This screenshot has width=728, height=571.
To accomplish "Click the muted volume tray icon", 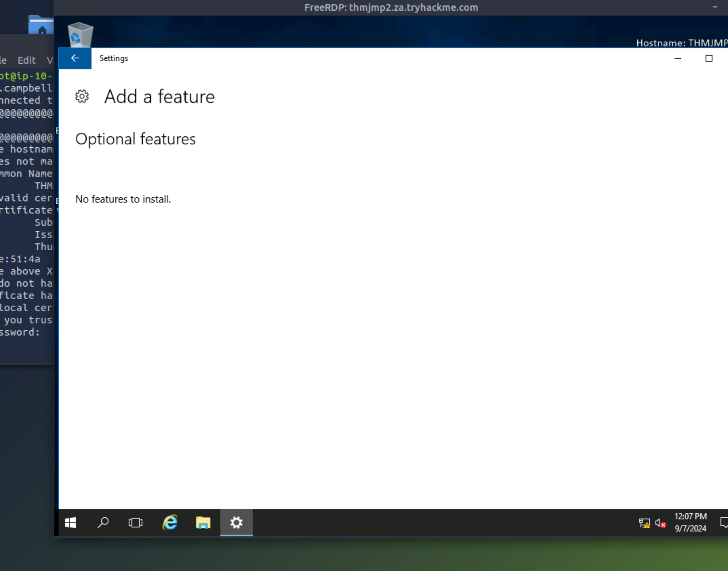I will tap(660, 523).
